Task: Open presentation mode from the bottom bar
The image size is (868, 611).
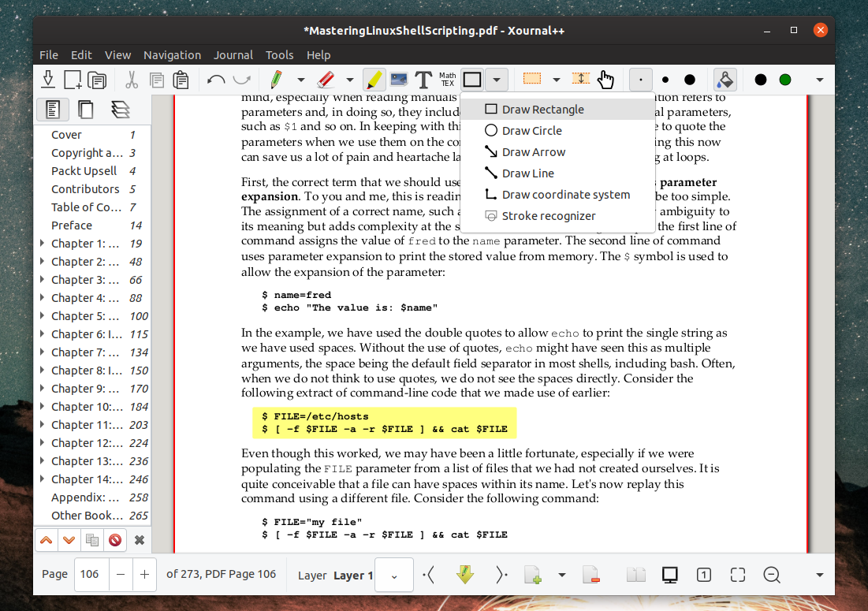Action: 669,575
